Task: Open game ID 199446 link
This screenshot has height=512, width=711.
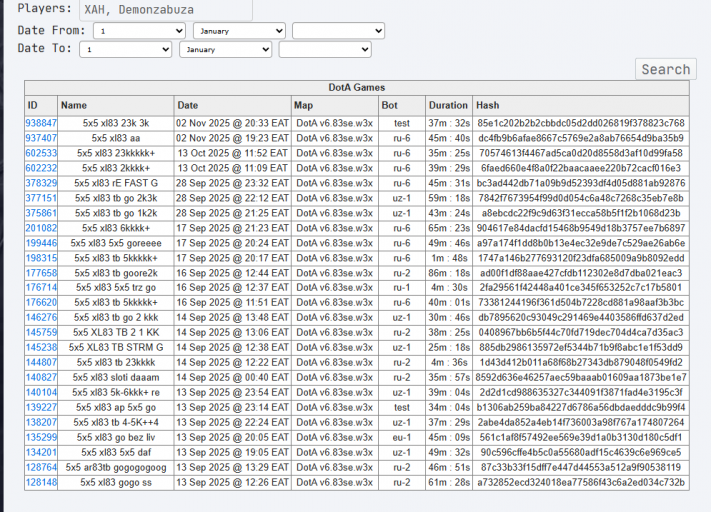Action: click(41, 243)
